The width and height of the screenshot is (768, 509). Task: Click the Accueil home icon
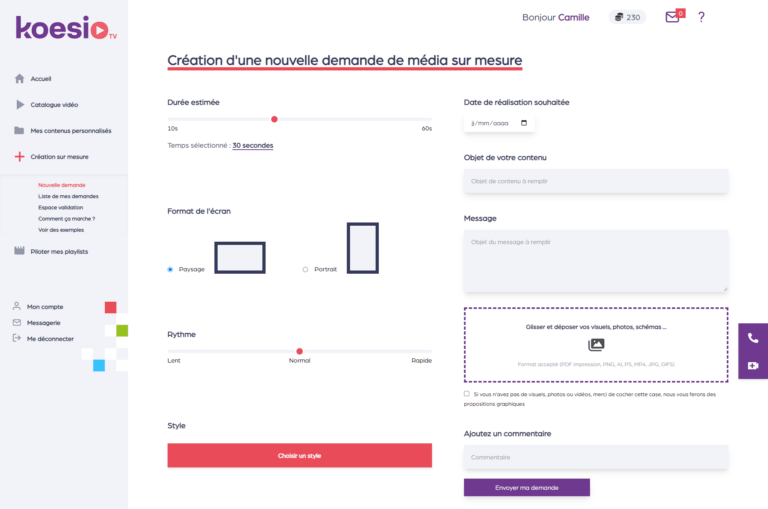(x=19, y=79)
